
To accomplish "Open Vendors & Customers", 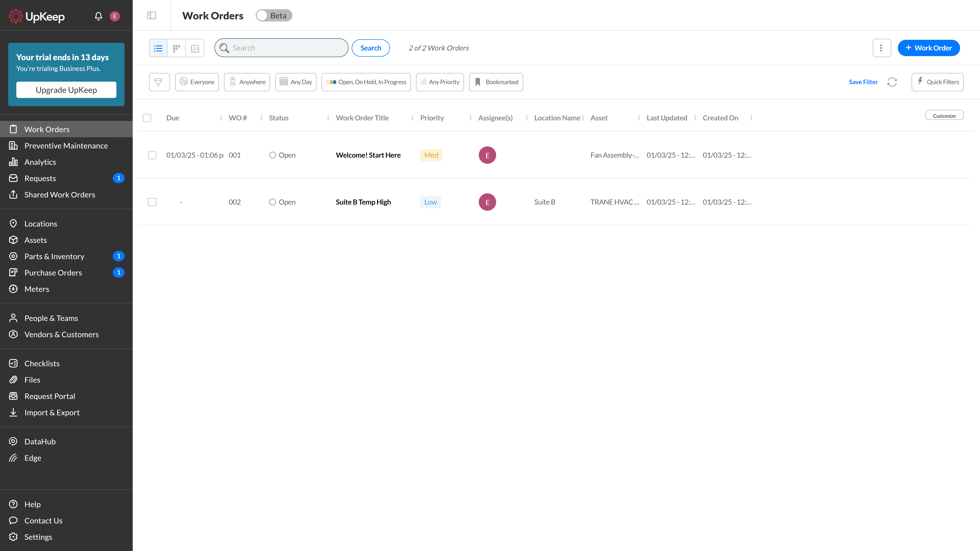I will coord(66,334).
